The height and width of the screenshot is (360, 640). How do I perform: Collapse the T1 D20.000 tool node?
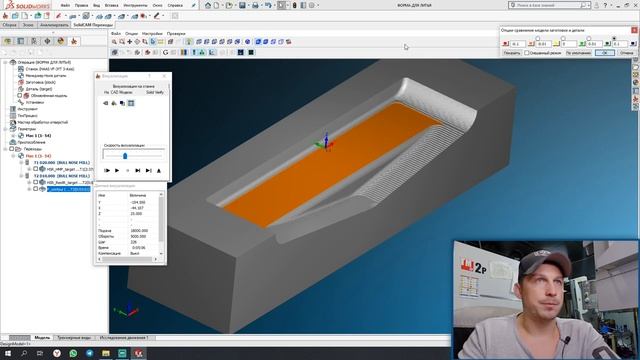21,162
